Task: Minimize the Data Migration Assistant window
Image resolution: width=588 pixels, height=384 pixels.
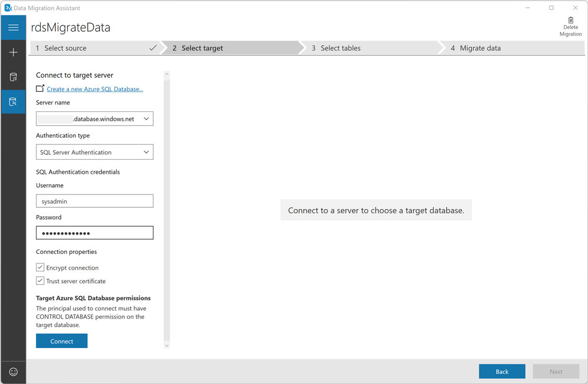Action: (x=527, y=8)
